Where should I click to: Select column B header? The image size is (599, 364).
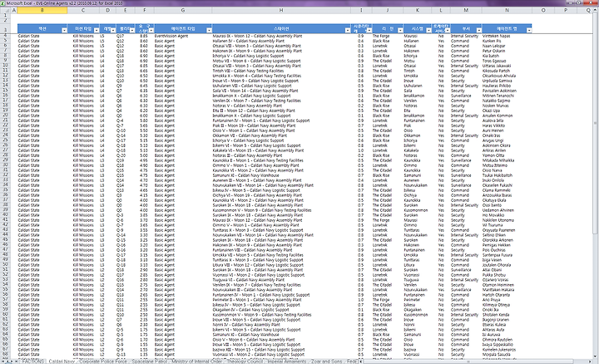[x=42, y=10]
